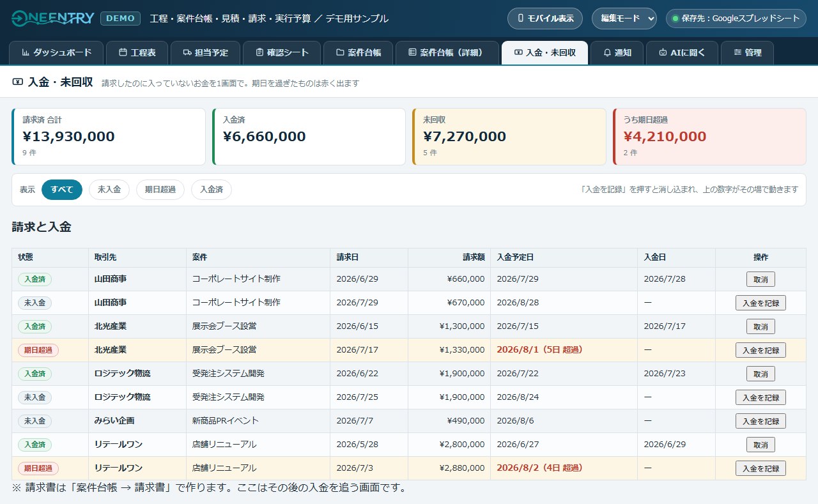
Task: Open the 案件台帳 tab
Action: (x=358, y=53)
